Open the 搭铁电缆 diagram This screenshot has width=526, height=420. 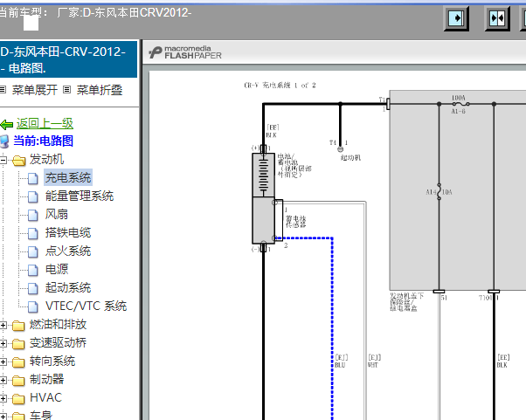pos(68,232)
